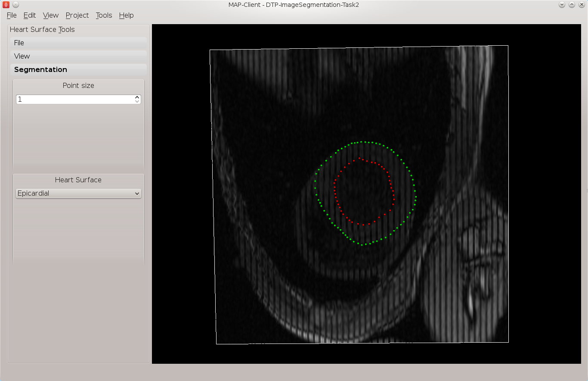Screen dimensions: 588x381
Task: Open the Help menu
Action: pos(126,15)
